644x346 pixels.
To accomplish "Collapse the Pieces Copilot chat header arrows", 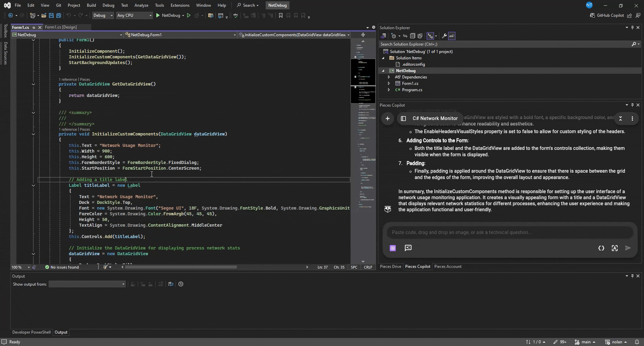I will coord(621,119).
